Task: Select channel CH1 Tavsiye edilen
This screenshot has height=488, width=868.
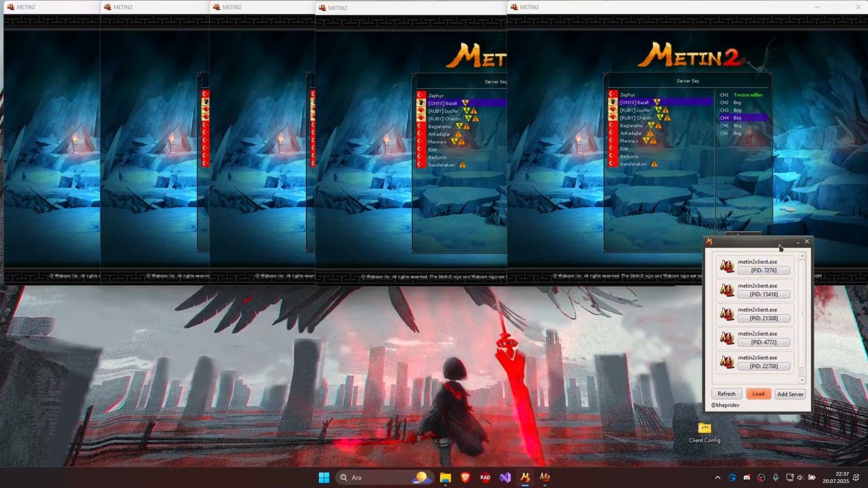Action: pyautogui.click(x=743, y=95)
